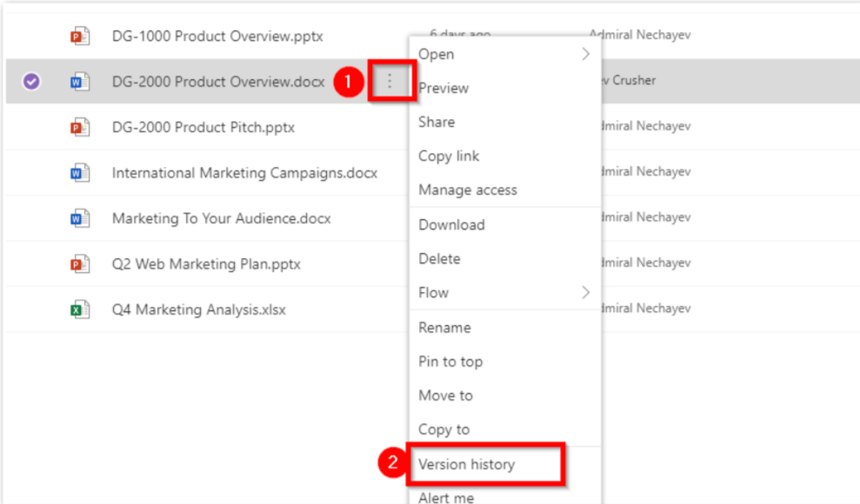
Task: Open the three-dot More actions menu
Action: 390,81
